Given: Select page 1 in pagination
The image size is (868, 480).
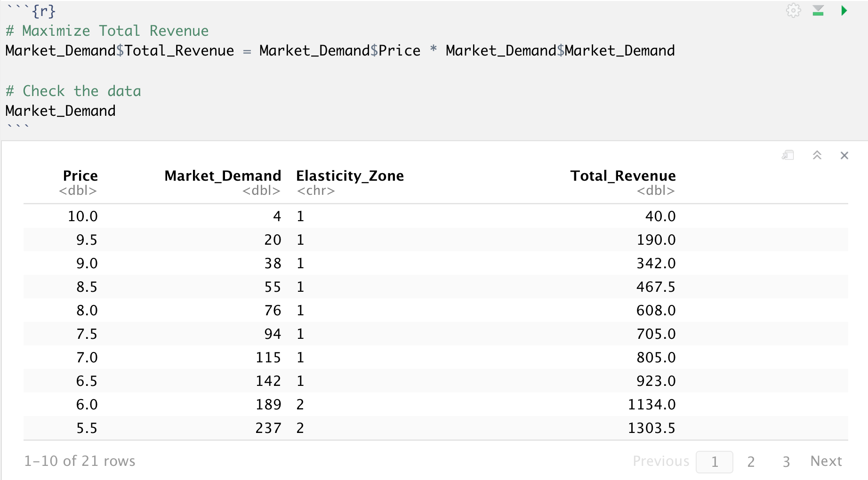Looking at the screenshot, I should tap(714, 462).
